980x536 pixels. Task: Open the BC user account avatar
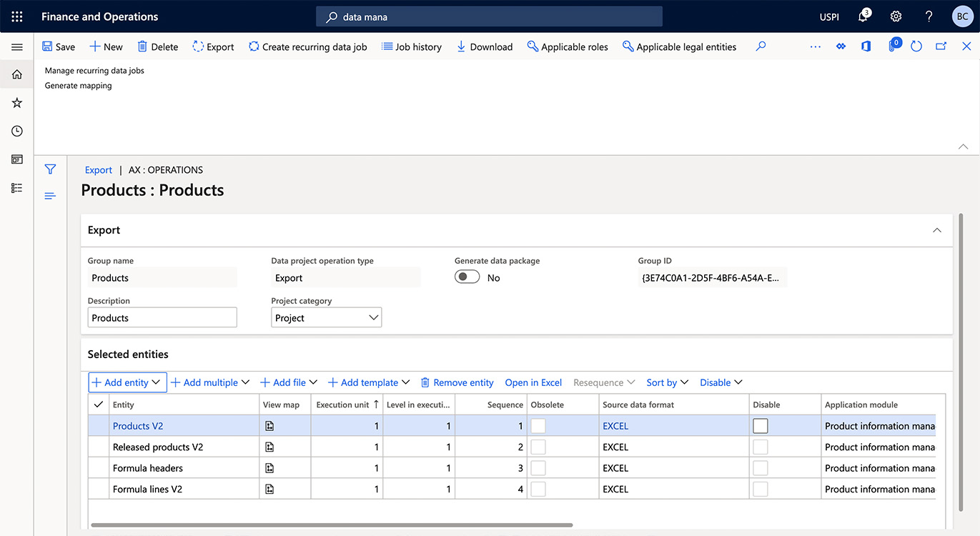962,16
